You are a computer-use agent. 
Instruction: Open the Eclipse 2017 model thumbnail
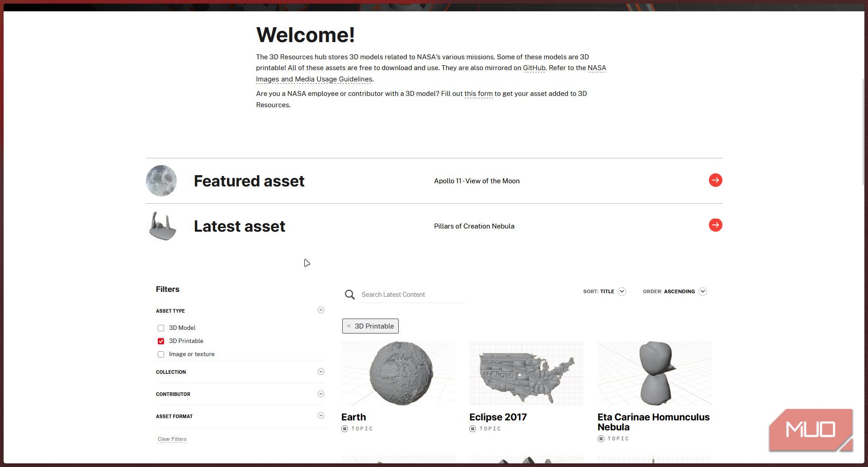[x=526, y=373]
